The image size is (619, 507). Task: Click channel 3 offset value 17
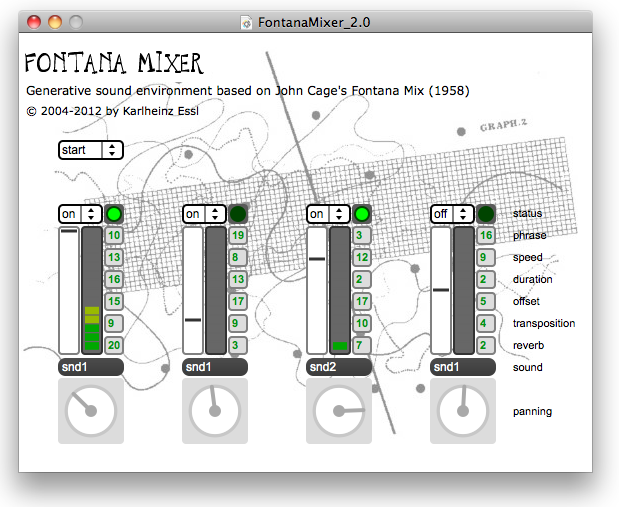click(x=362, y=301)
